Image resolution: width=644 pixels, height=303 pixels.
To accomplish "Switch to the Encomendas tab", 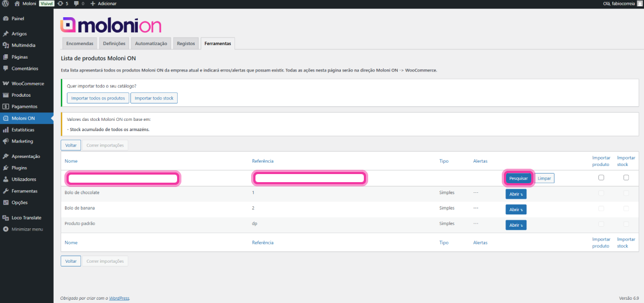I will point(79,44).
